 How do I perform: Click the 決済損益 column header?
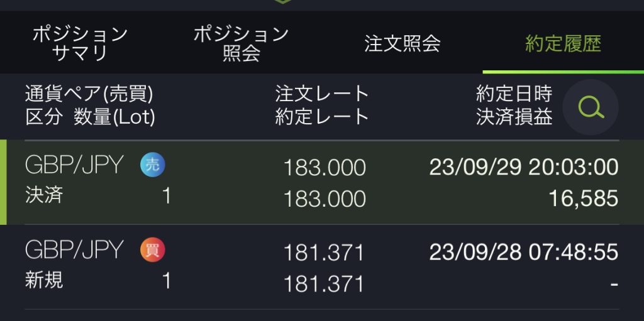[514, 117]
